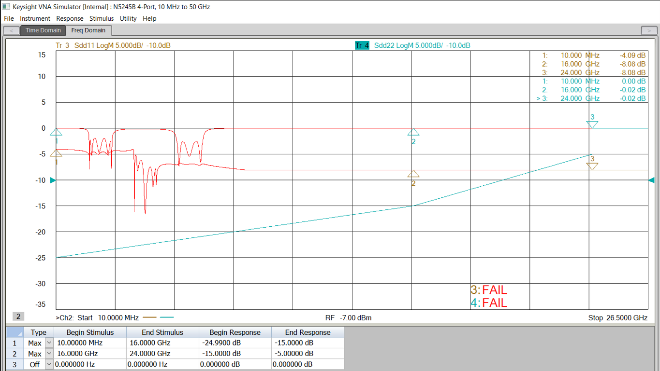
Task: Click Begin Stimulus cell 10.00000 MHz
Action: 90,343
